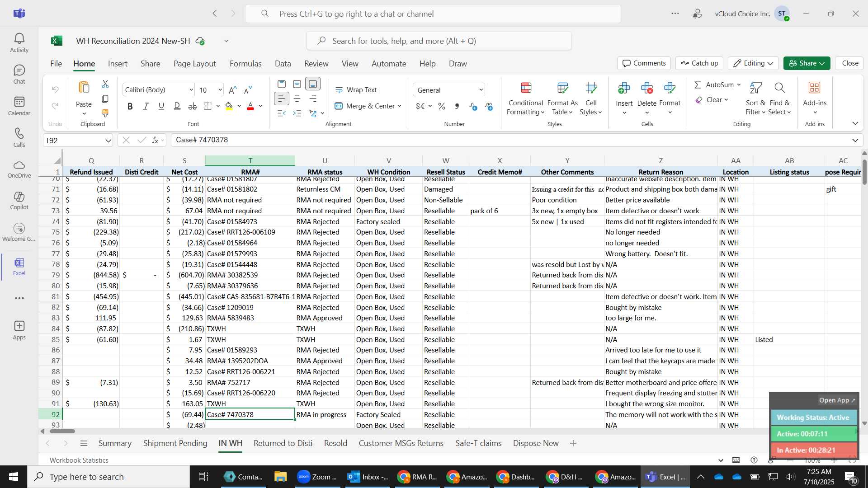Click the Catch up button
Image resolution: width=868 pixels, height=488 pixels.
(699, 63)
